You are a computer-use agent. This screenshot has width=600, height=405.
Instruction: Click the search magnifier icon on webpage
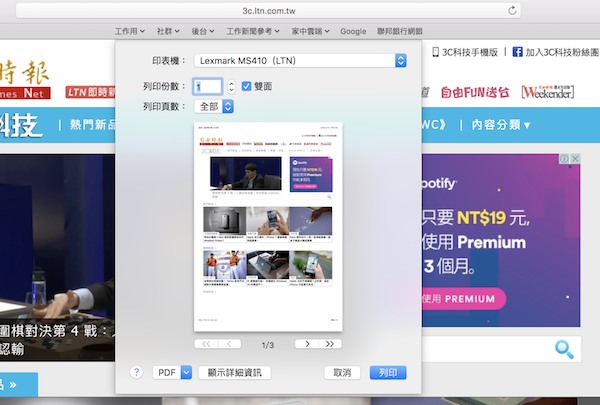pyautogui.click(x=566, y=349)
